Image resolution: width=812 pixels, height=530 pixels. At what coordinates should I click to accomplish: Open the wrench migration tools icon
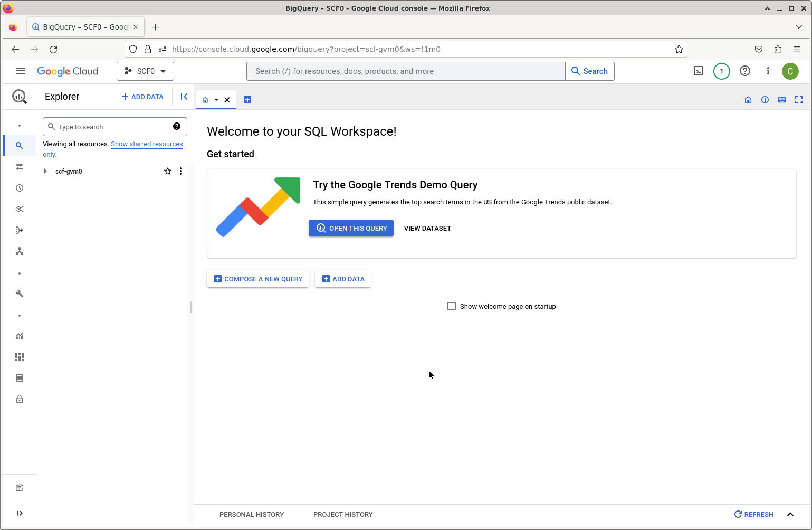(20, 294)
